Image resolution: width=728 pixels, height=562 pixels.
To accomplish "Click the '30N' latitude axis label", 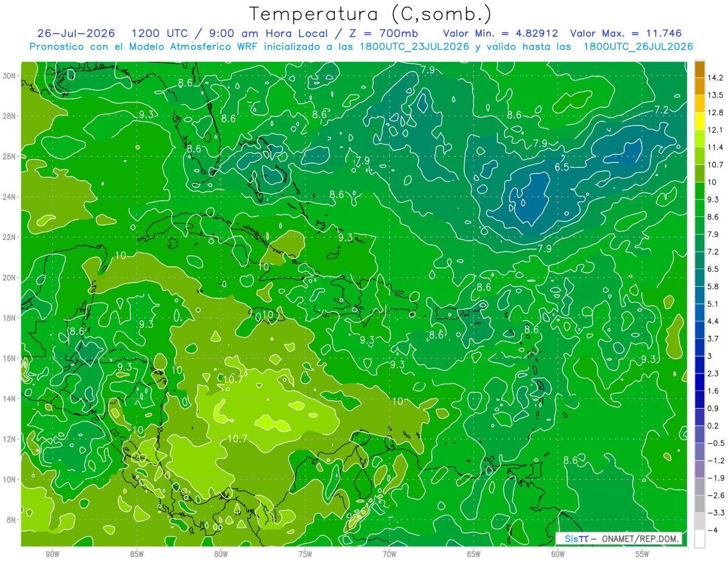I will [10, 75].
